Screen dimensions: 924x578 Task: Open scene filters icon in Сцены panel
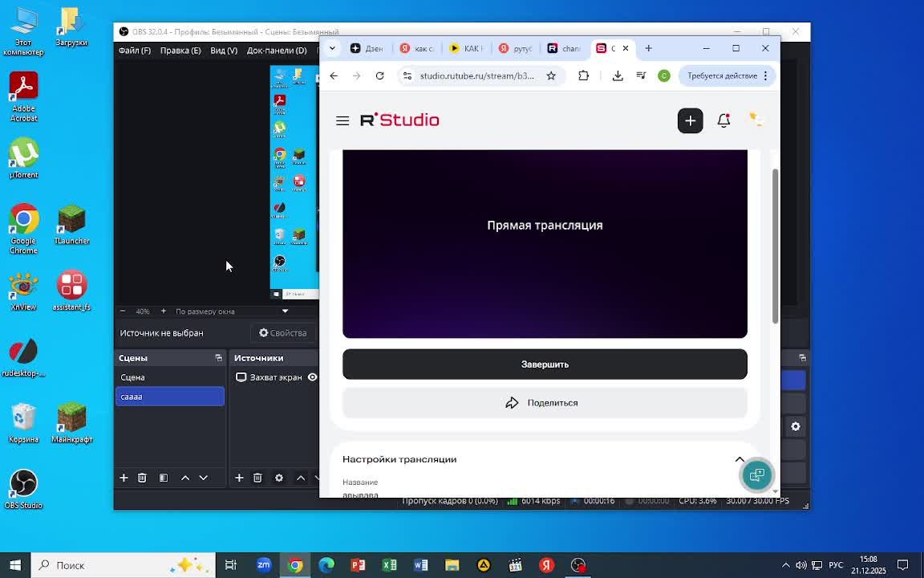click(x=164, y=478)
